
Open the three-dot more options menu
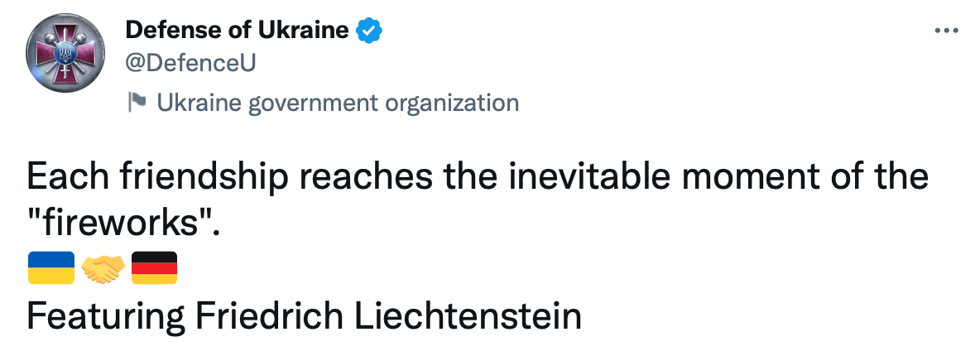click(946, 30)
